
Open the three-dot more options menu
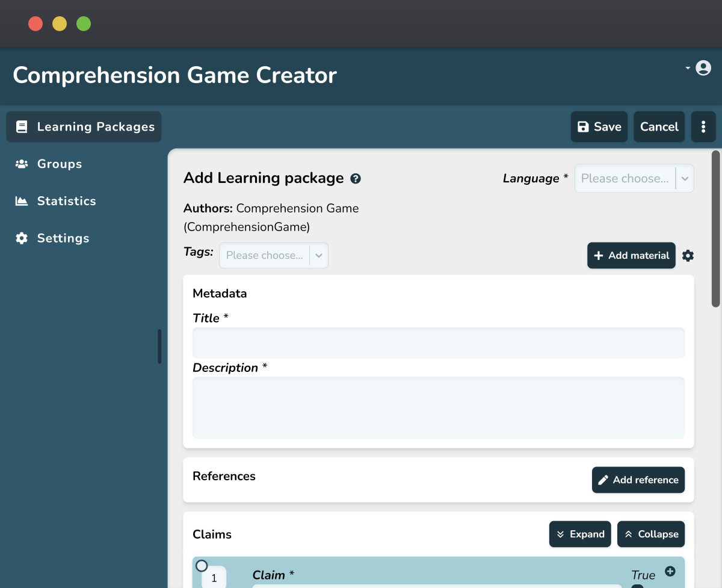tap(703, 126)
